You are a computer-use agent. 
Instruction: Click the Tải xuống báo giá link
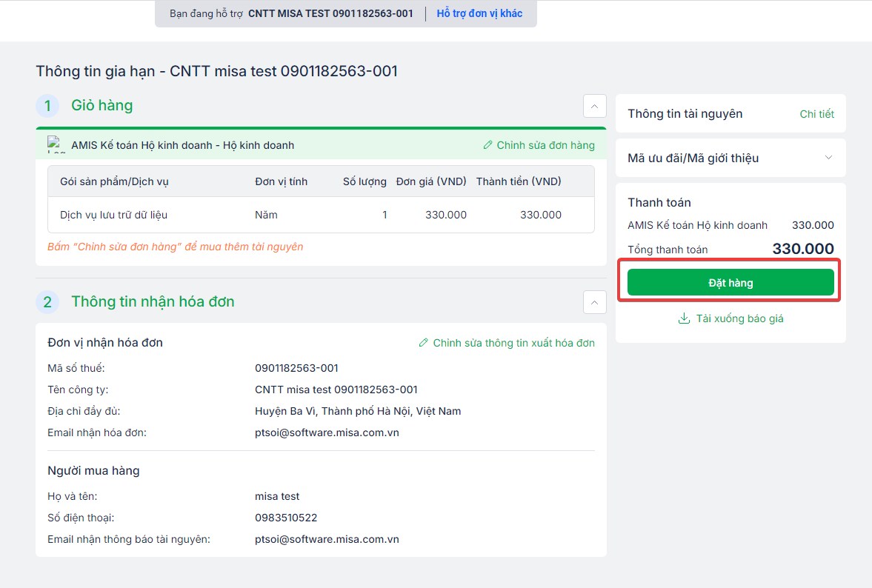(739, 318)
